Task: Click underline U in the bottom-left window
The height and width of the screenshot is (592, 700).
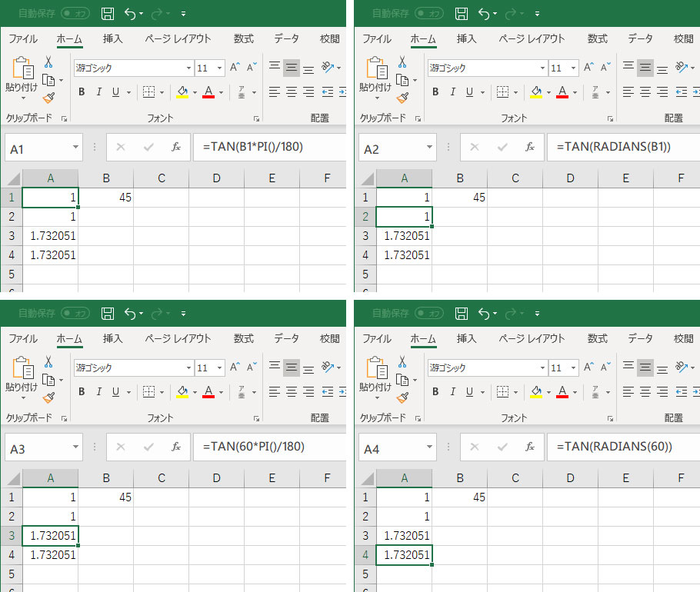Action: (115, 391)
